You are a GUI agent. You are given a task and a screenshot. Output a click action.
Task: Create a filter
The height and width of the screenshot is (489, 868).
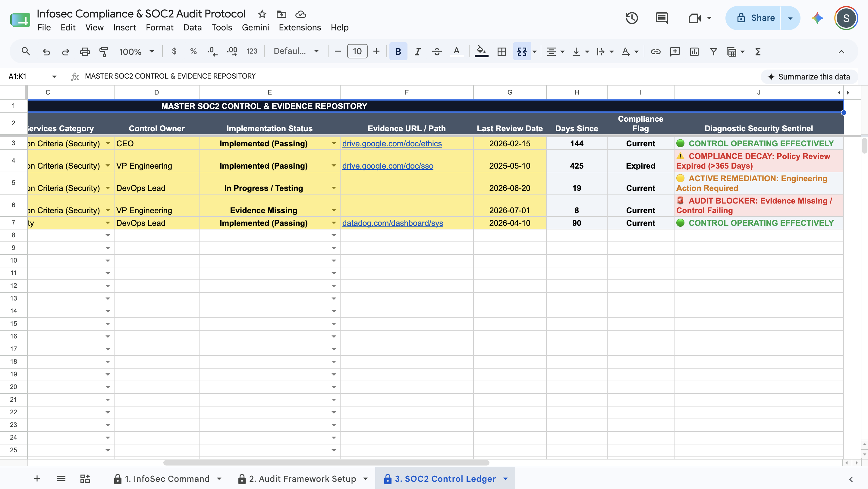(x=713, y=51)
